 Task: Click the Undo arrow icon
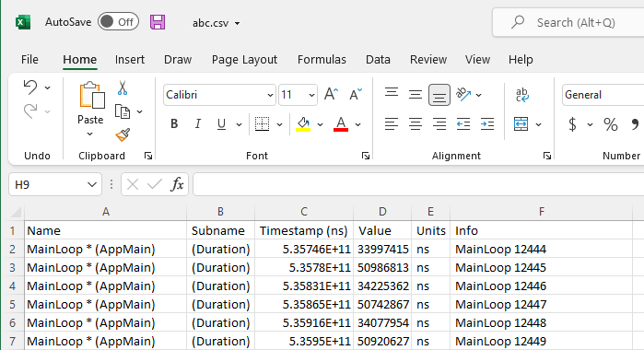pos(30,87)
